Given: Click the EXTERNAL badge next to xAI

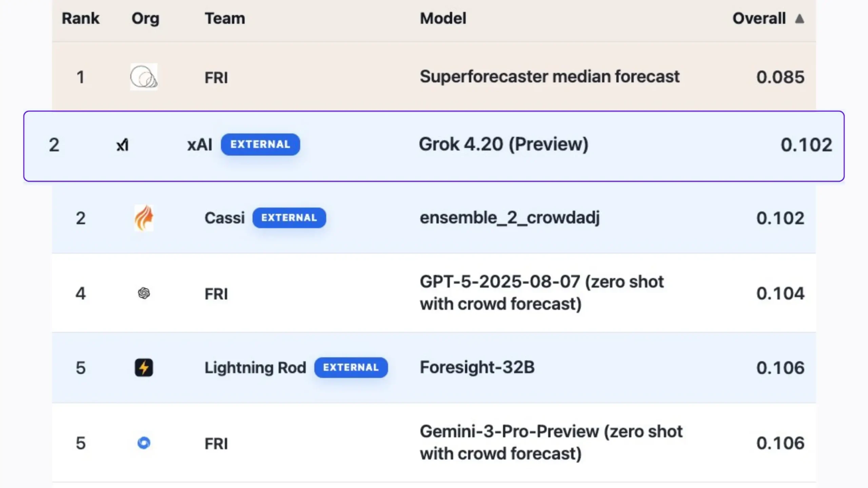Looking at the screenshot, I should point(260,144).
